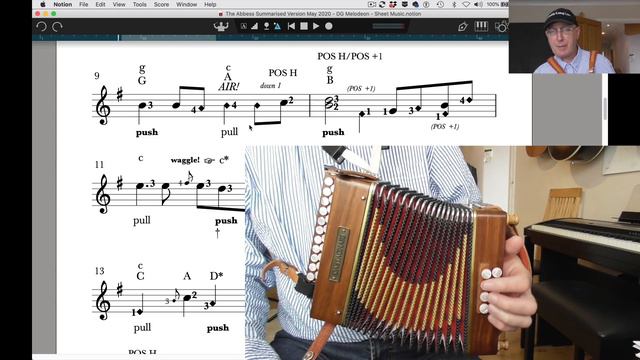Click the screen recording menu bar icon
This screenshot has height=360, width=640.
click(372, 4)
